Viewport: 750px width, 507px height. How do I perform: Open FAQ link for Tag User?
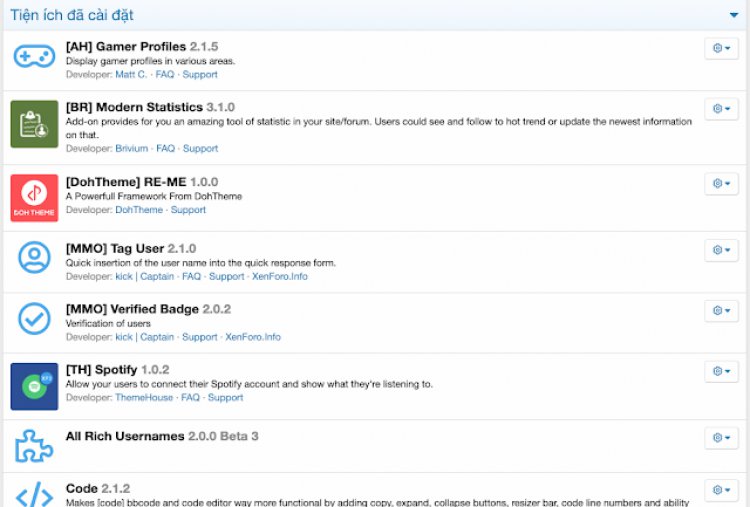point(191,276)
